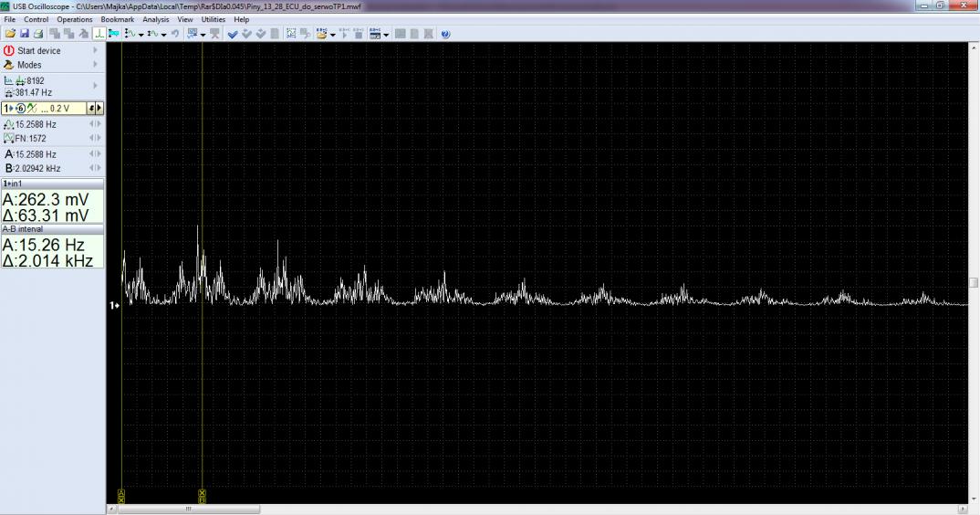
Task: Click the A-B interval panel header
Action: pos(52,229)
